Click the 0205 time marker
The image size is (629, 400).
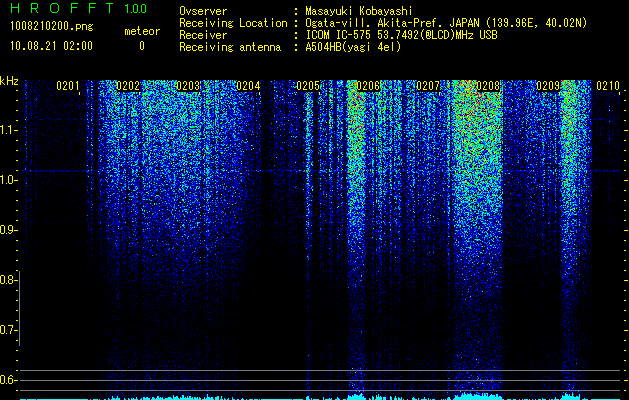pyautogui.click(x=308, y=86)
